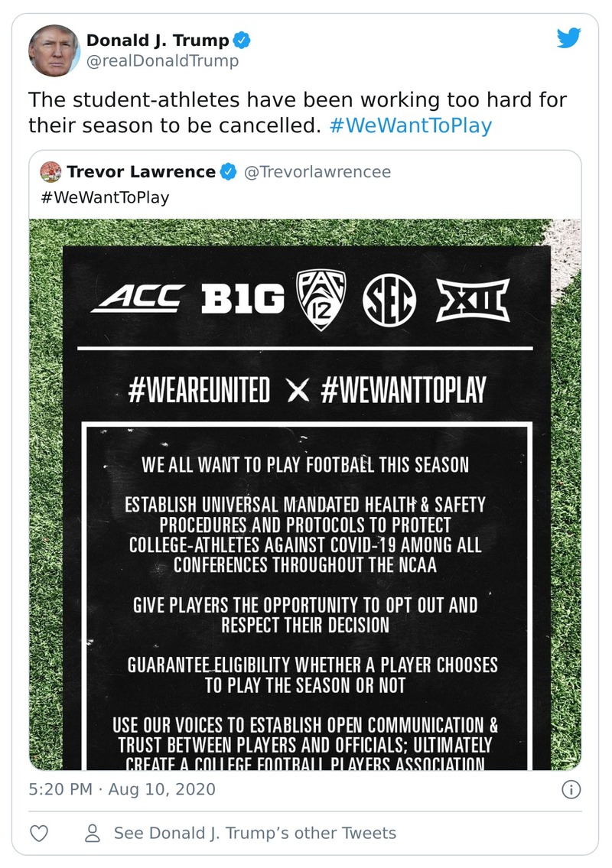Click the SEC circle logo in the image
Viewport: 612px width, 868px height.
[389, 298]
